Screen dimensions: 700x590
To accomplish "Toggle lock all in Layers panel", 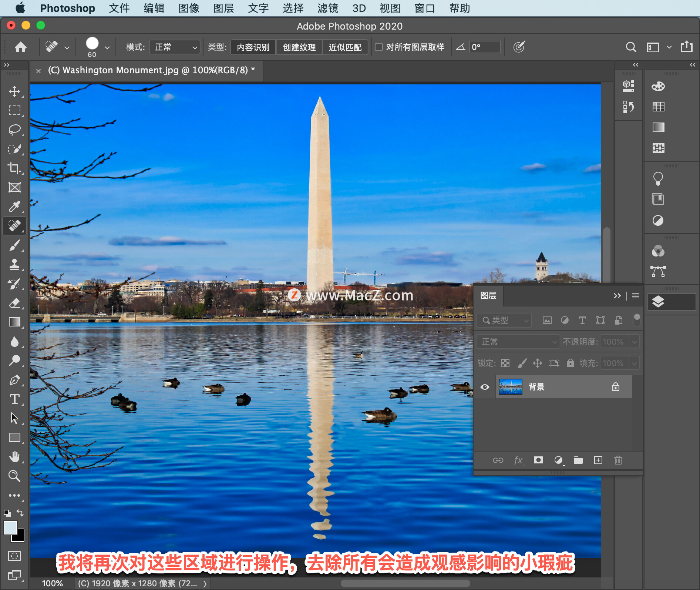I will [x=571, y=363].
